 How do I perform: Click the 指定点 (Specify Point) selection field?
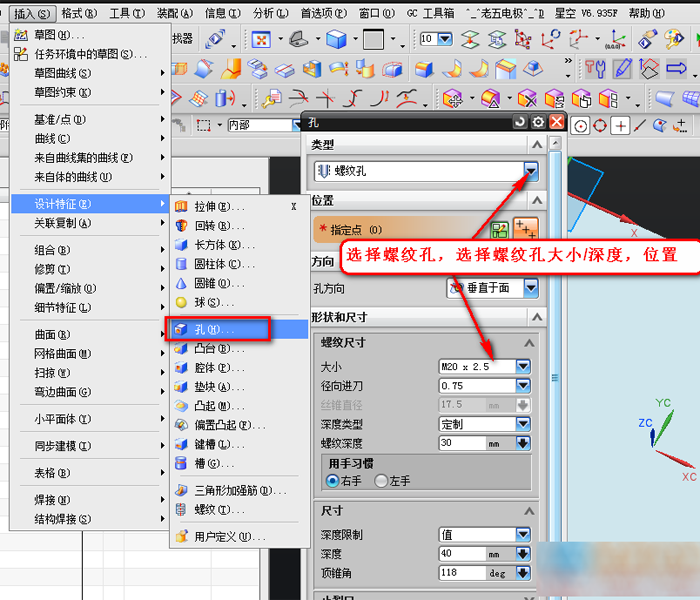click(x=400, y=229)
